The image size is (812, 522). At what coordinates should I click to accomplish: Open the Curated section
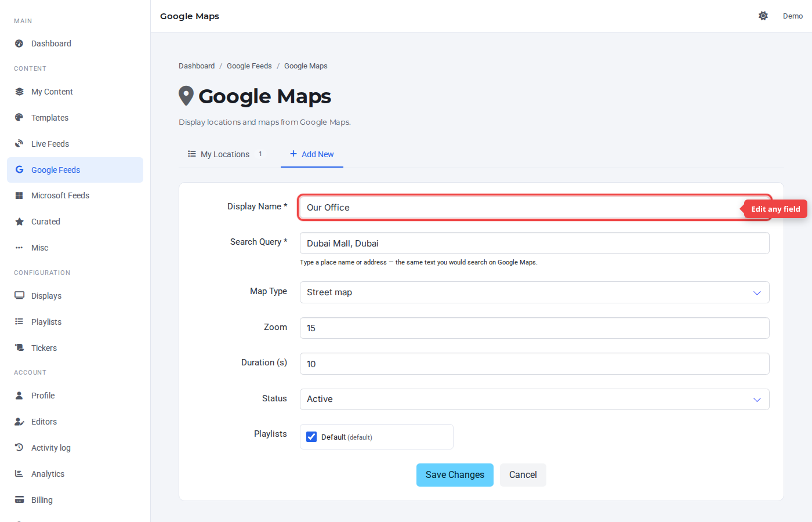75,222
